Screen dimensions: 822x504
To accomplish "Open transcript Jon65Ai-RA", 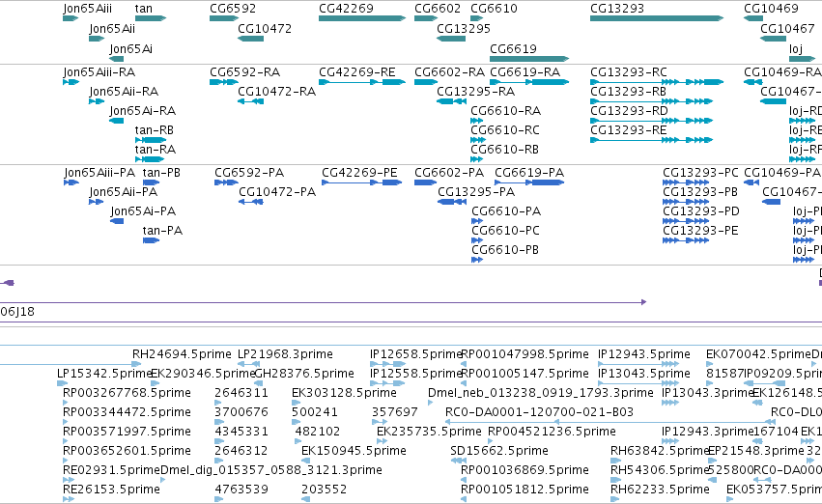I will (x=142, y=110).
